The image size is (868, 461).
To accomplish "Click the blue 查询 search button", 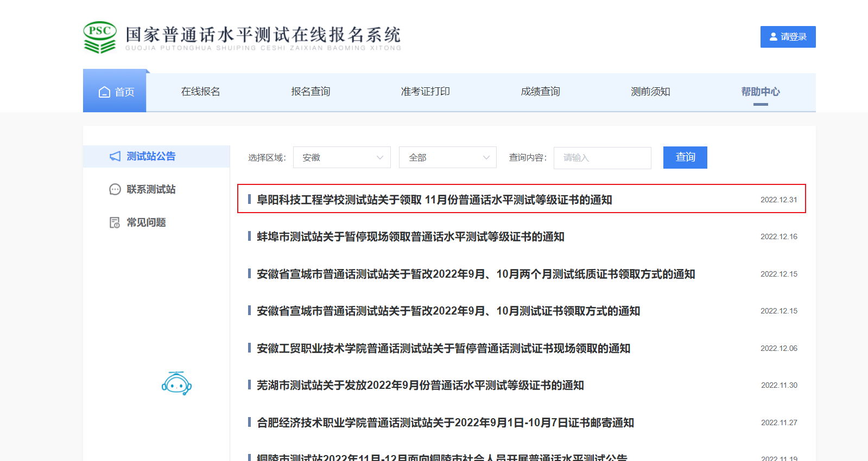I will 685,157.
